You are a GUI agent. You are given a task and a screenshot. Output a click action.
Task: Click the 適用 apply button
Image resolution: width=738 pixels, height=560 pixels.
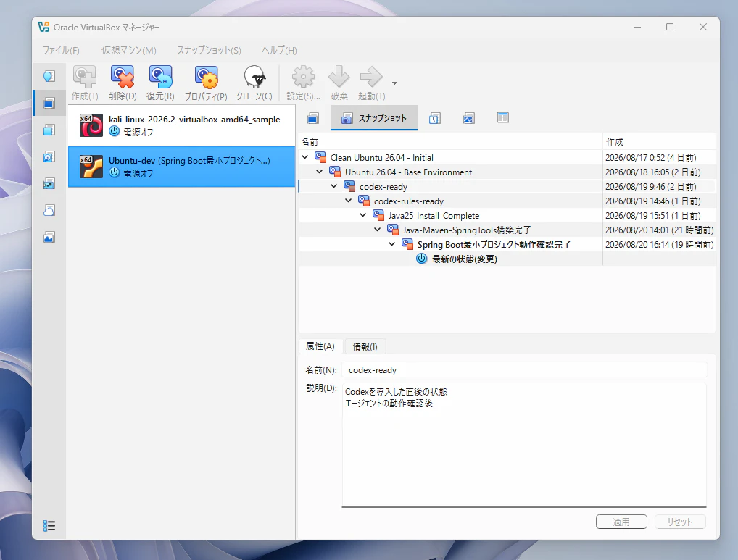(x=621, y=522)
